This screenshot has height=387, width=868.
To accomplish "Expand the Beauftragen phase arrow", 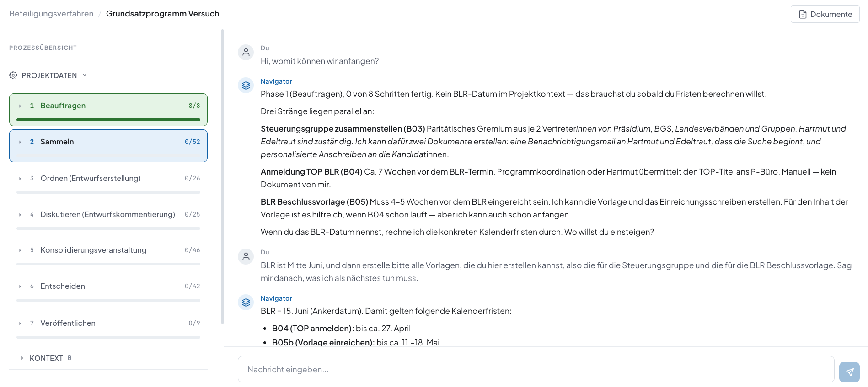I will 20,106.
